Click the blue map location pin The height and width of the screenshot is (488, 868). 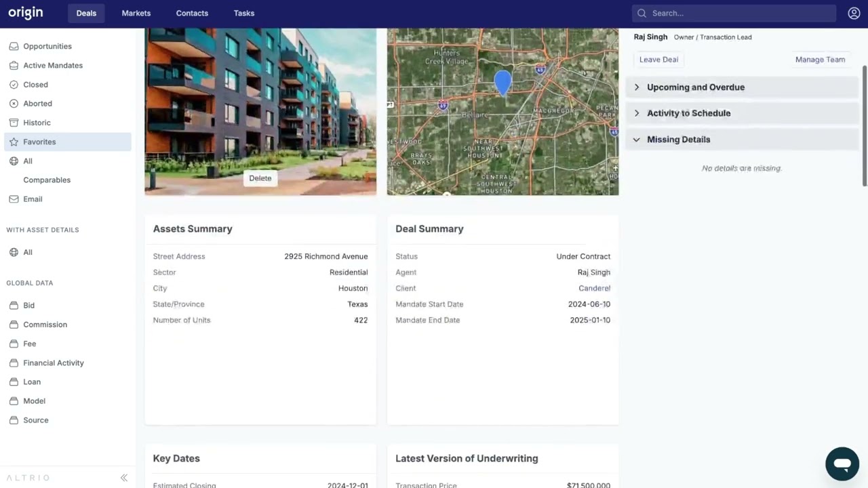tap(502, 83)
